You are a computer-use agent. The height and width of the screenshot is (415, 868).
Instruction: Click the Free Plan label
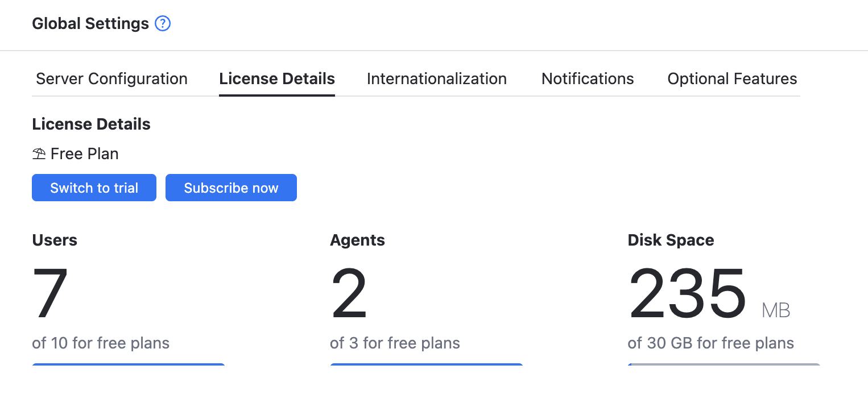(84, 153)
